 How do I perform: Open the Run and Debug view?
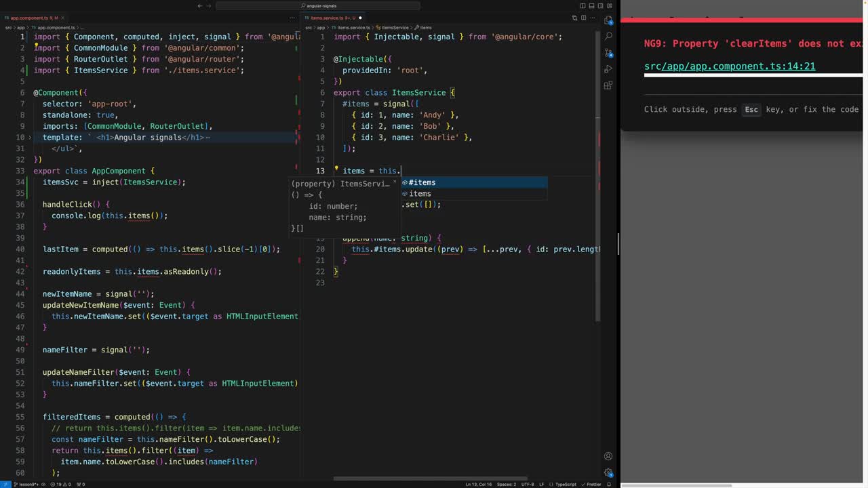coord(608,69)
